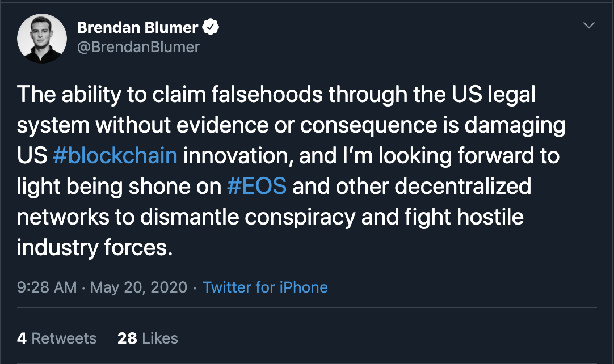Click the "Retweets" label
The width and height of the screenshot is (614, 364).
64,338
